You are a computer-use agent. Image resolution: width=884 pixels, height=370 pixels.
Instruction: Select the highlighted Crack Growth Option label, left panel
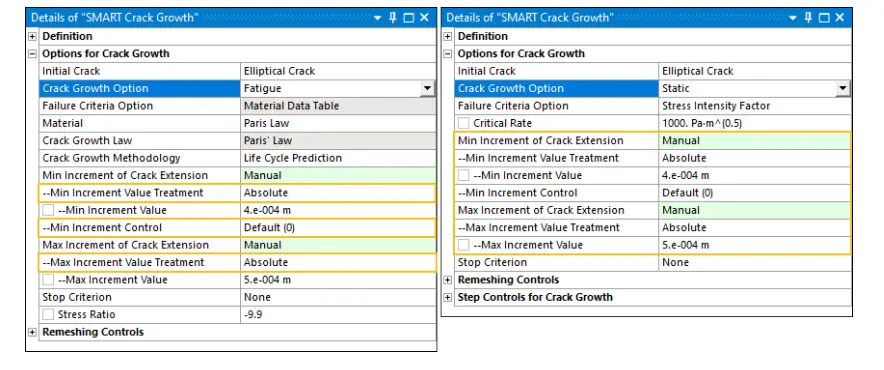[95, 89]
